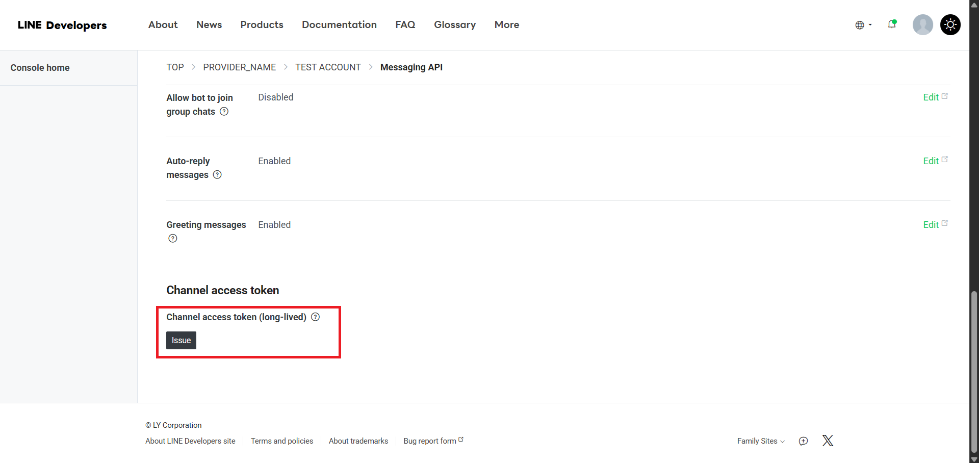Edit Allow bot to join group chats
This screenshot has height=463, width=980.
[x=935, y=97]
